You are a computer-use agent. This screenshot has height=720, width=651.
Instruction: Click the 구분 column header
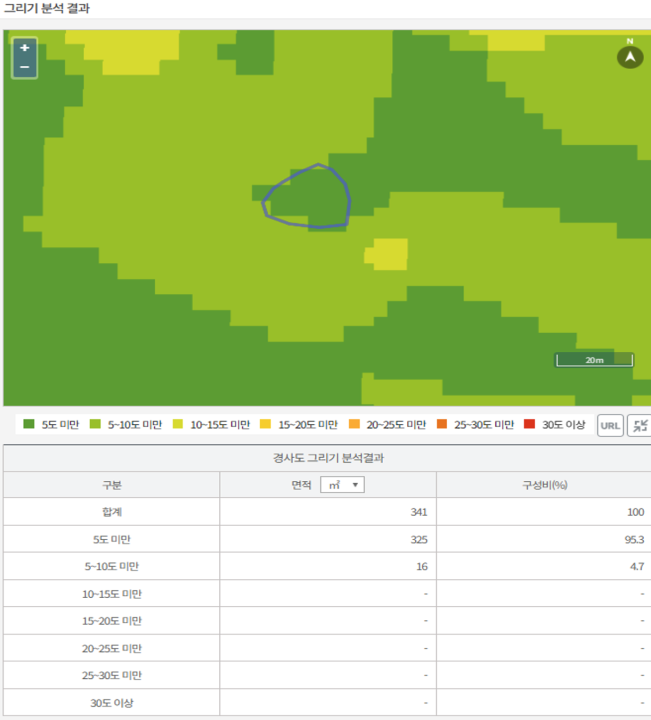point(111,485)
